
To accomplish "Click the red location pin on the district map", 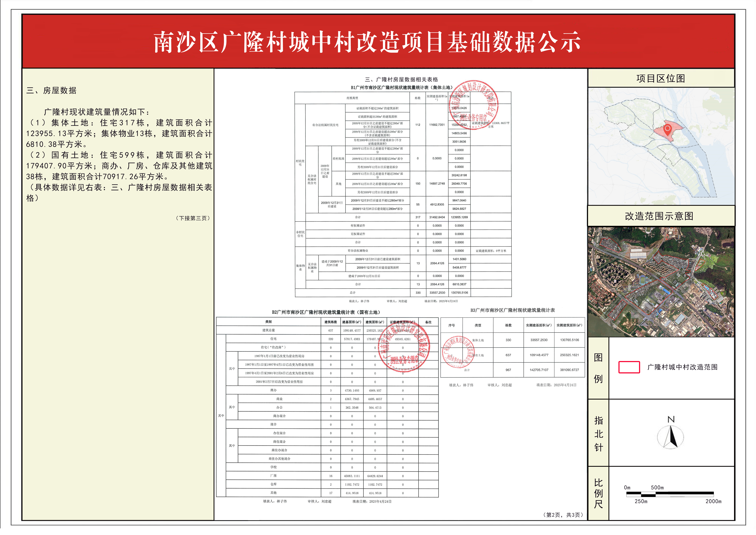I will pos(667,130).
